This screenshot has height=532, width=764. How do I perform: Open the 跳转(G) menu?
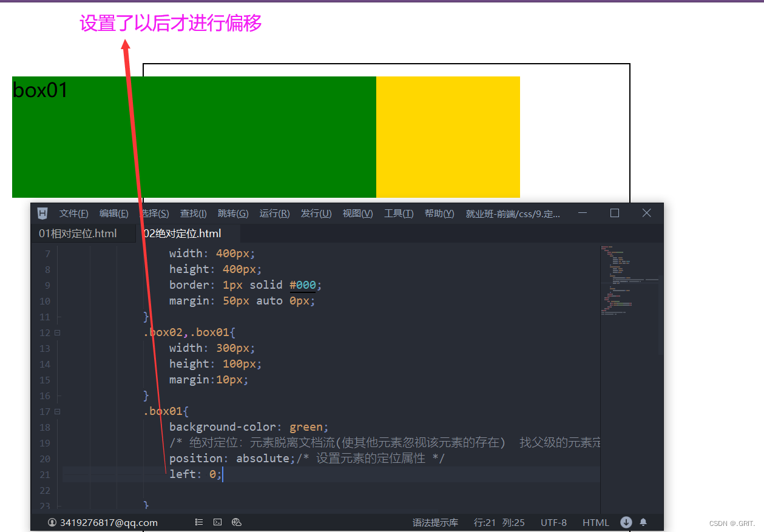coord(233,214)
